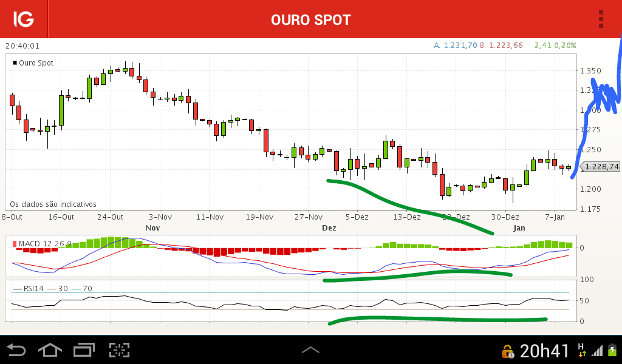Tap the RSI 70 level legend
Image resolution: width=622 pixels, height=364 pixels.
pyautogui.click(x=82, y=288)
